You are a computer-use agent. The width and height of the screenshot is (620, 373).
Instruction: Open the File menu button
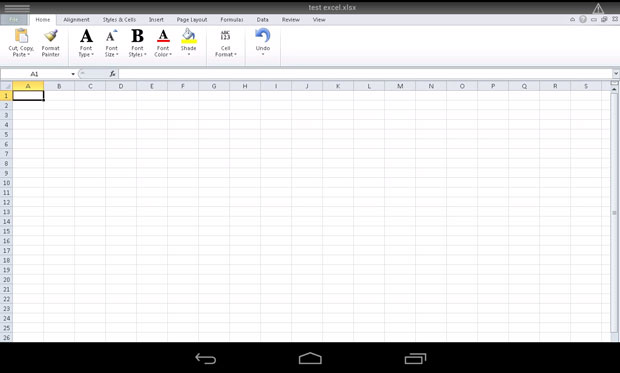(13, 20)
